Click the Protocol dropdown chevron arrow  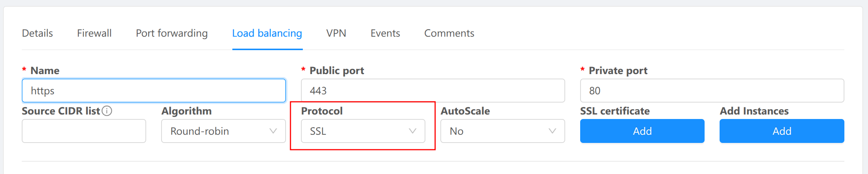tap(413, 131)
